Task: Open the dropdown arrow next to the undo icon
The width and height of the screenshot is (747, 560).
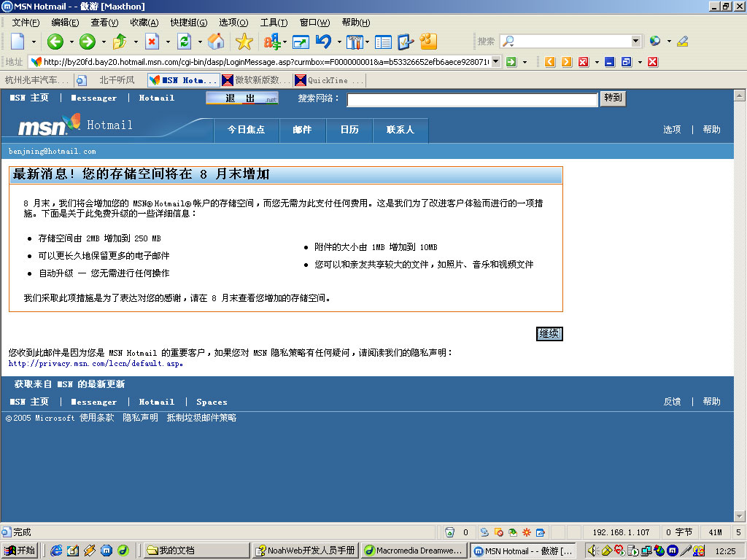Action: click(339, 42)
